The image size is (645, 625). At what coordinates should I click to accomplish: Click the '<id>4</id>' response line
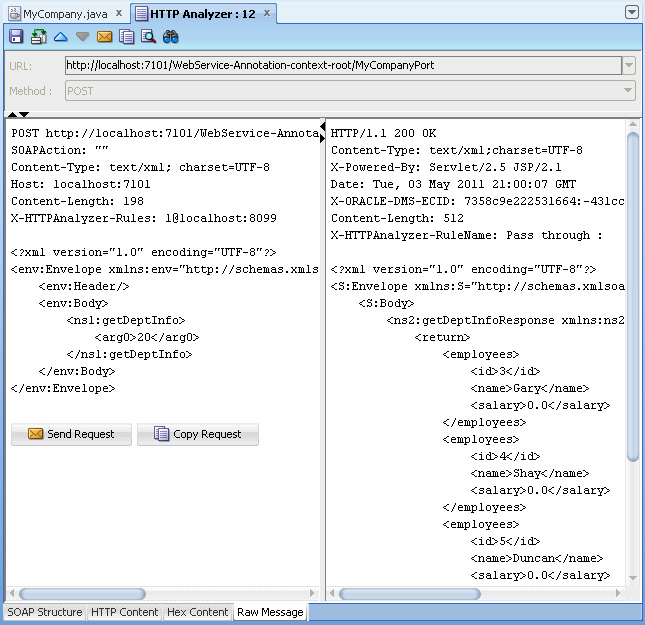[505, 456]
